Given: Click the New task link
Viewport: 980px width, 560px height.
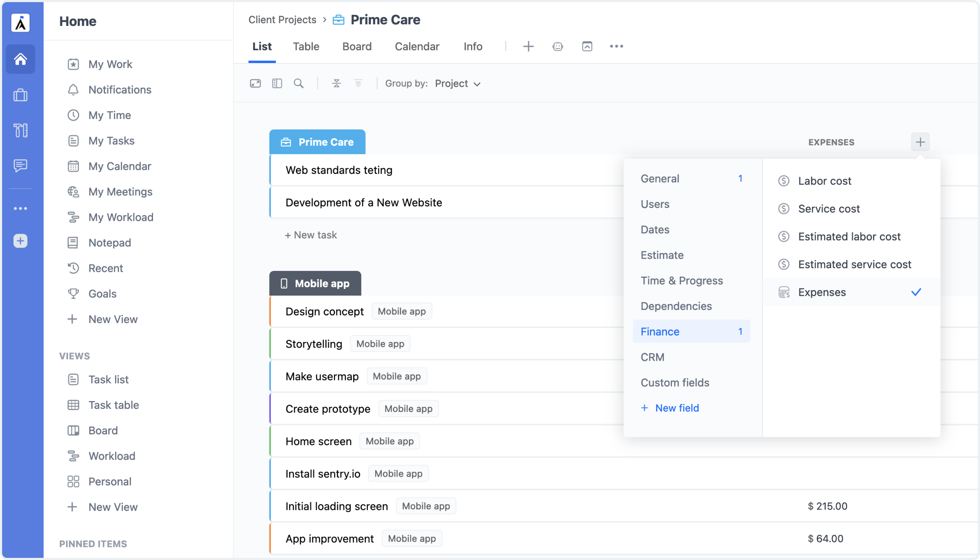Looking at the screenshot, I should click(x=311, y=235).
